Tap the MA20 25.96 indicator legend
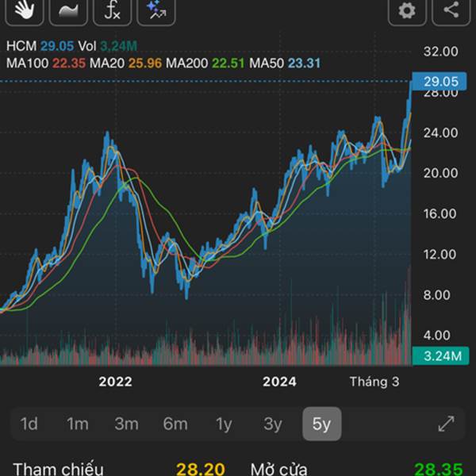This screenshot has height=476, width=476. [125, 63]
